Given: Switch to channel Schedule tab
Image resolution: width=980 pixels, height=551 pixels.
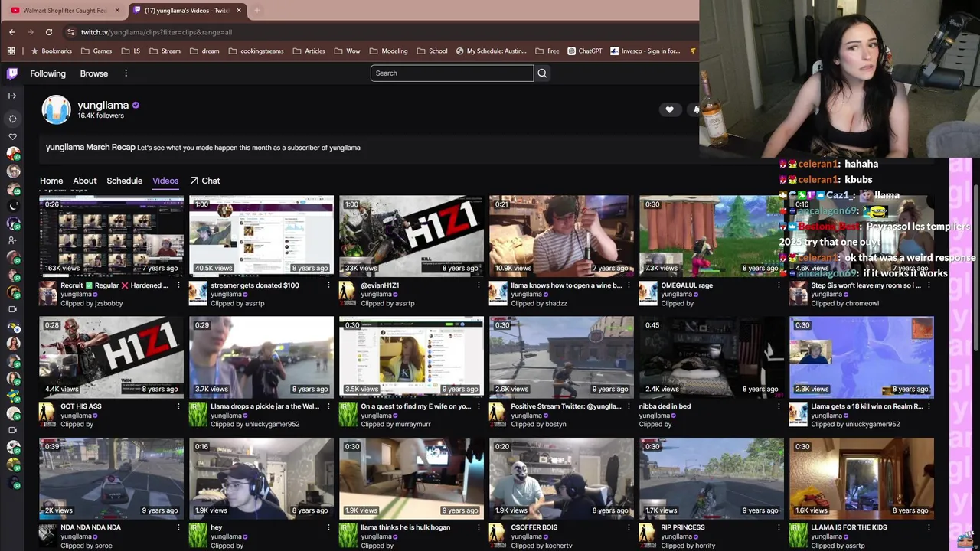Looking at the screenshot, I should [124, 181].
